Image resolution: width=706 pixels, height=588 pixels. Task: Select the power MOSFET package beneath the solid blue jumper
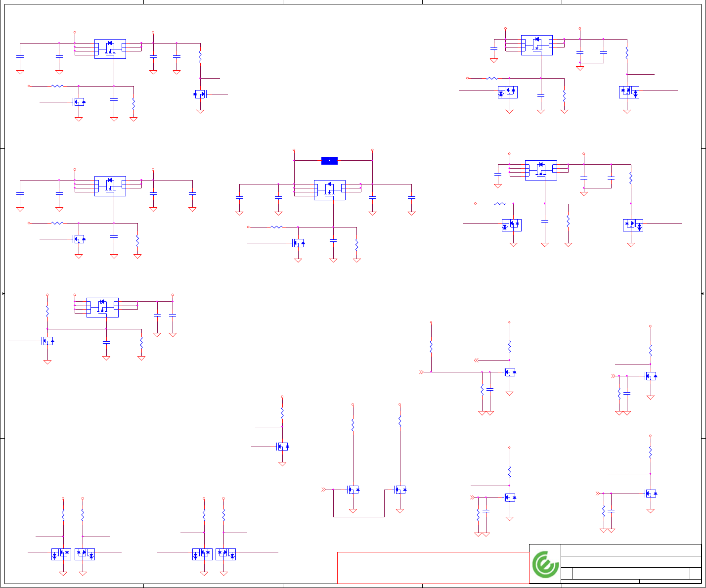[x=330, y=190]
